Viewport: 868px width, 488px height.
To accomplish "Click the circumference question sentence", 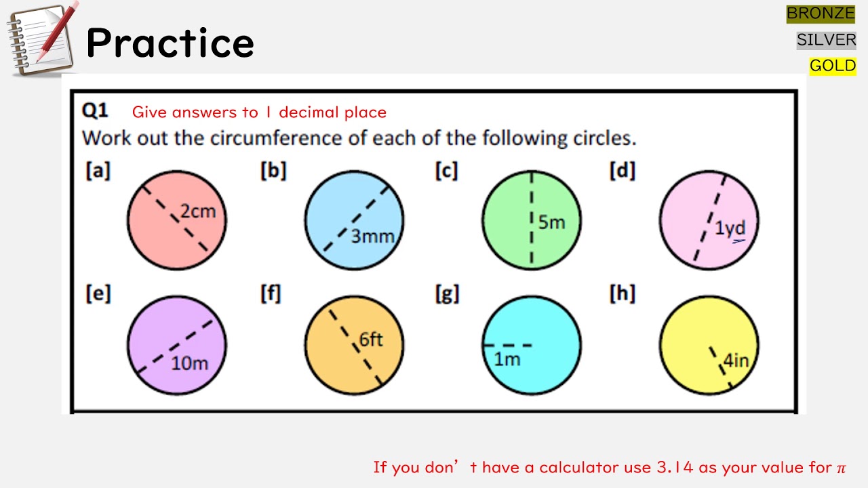I will (x=359, y=139).
